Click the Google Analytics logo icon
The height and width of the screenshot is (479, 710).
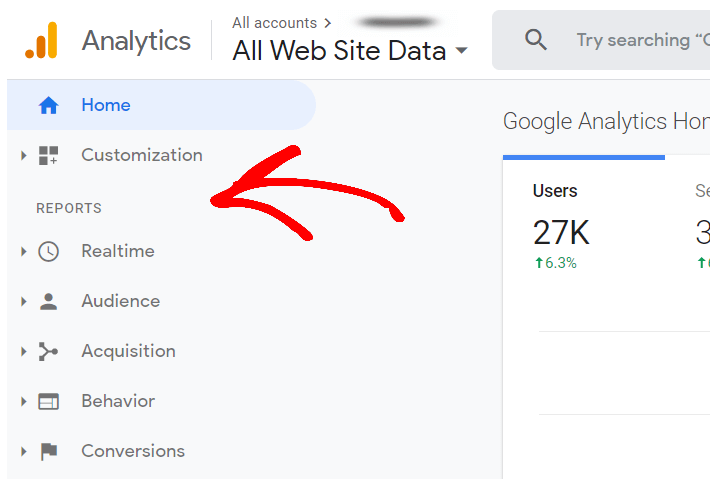41,40
